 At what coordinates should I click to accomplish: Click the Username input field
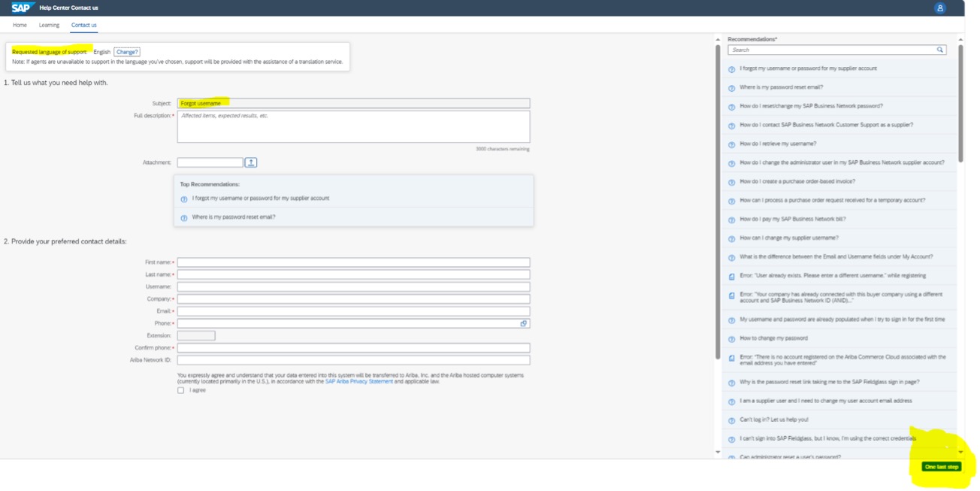coord(353,286)
